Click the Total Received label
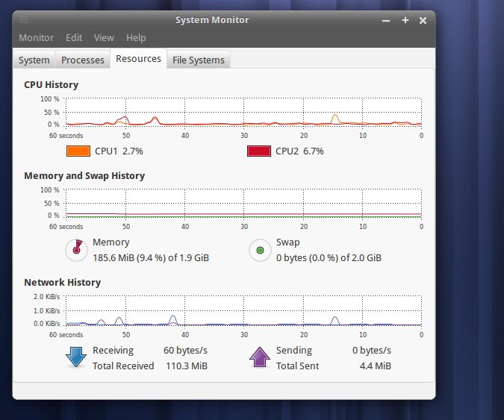Image resolution: width=504 pixels, height=420 pixels. click(x=123, y=366)
